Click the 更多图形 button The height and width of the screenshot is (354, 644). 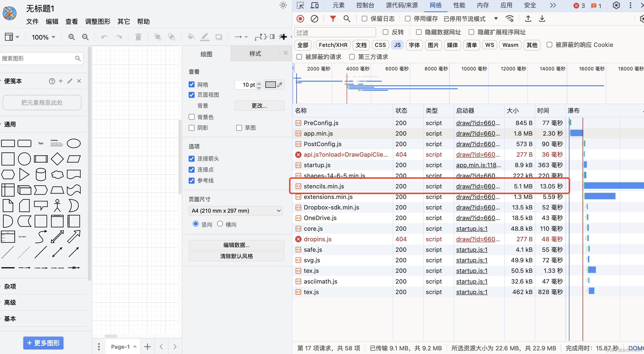(x=43, y=343)
